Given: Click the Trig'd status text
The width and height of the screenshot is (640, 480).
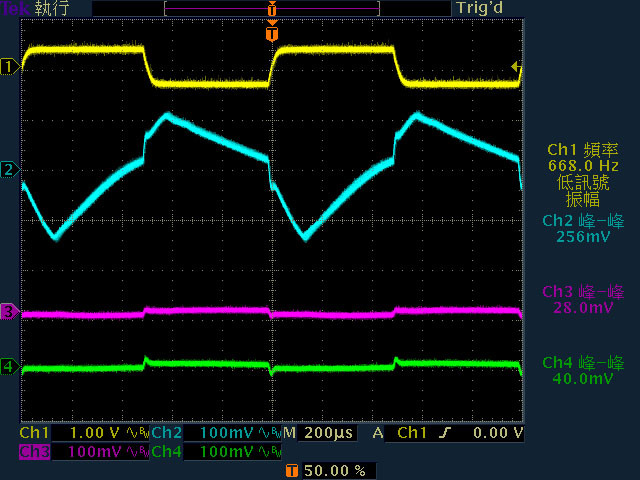Looking at the screenshot, I should pos(480,8).
